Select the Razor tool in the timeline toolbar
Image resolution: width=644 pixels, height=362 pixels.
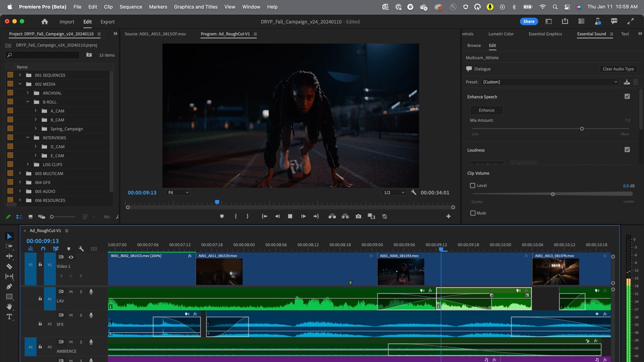click(x=9, y=266)
